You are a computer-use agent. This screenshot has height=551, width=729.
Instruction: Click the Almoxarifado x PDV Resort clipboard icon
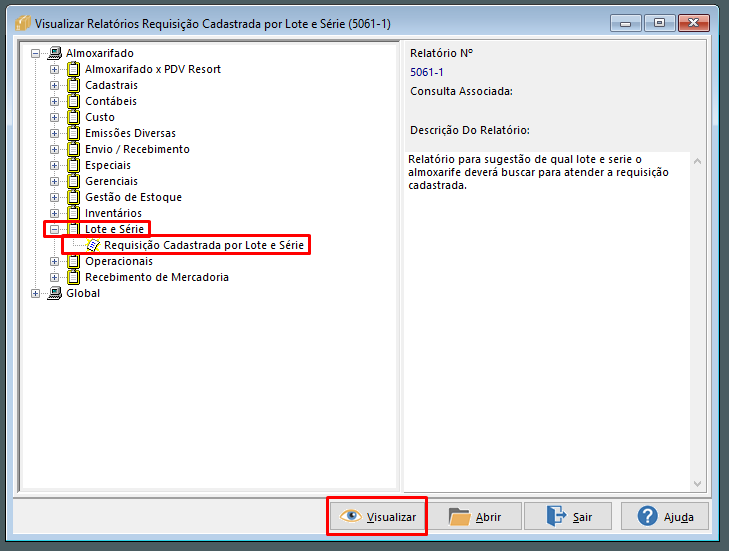tap(73, 69)
